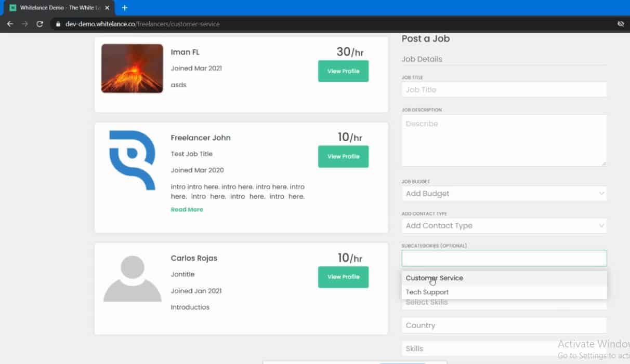Click the Freelancer John name
This screenshot has width=630, height=364.
click(201, 138)
